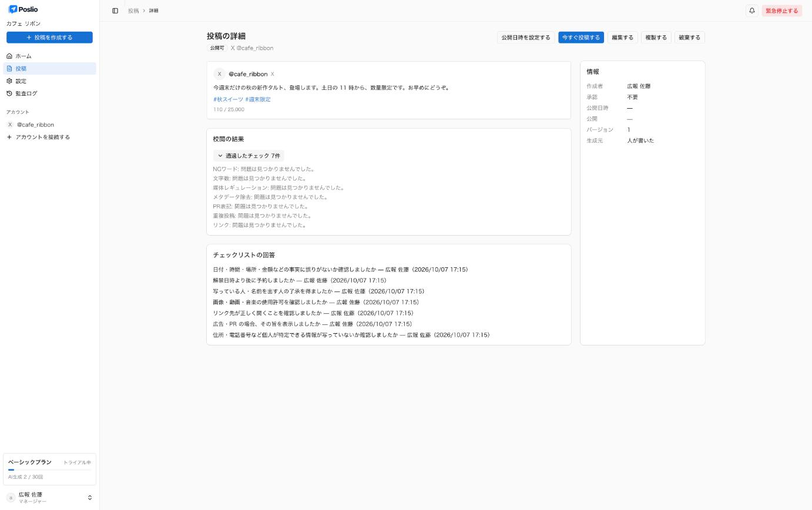Click the NGワード check result line
The height and width of the screenshot is (510, 812).
(x=264, y=169)
